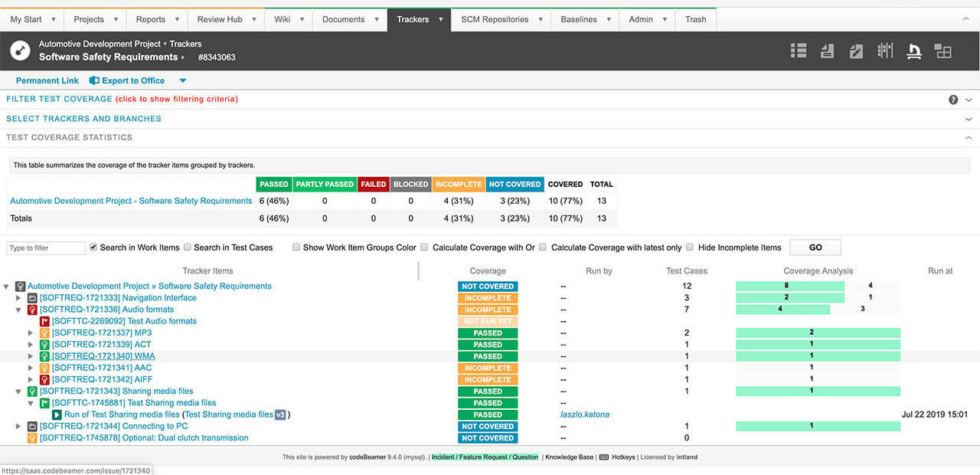Click the GO button

(815, 247)
